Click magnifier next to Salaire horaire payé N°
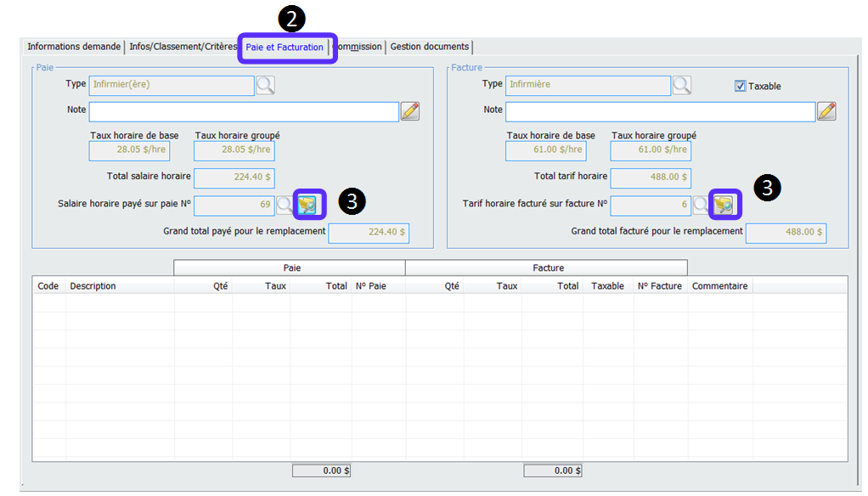The image size is (868, 496). [x=285, y=205]
